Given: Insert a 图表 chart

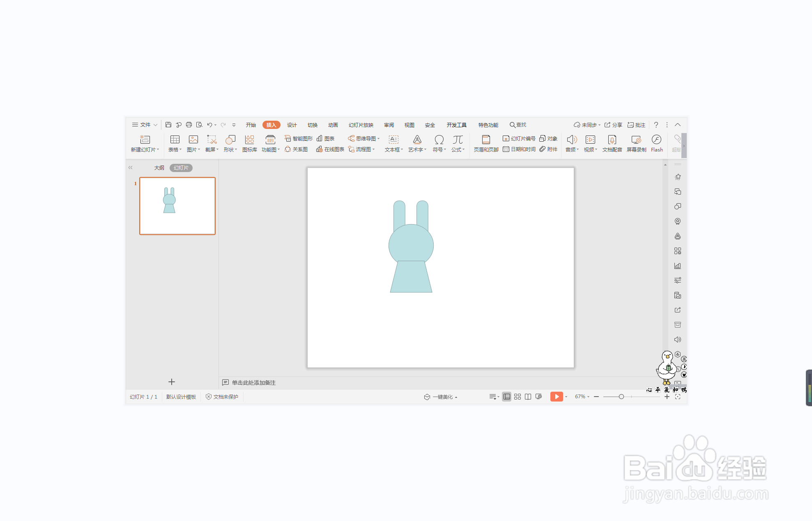Looking at the screenshot, I should coord(326,139).
